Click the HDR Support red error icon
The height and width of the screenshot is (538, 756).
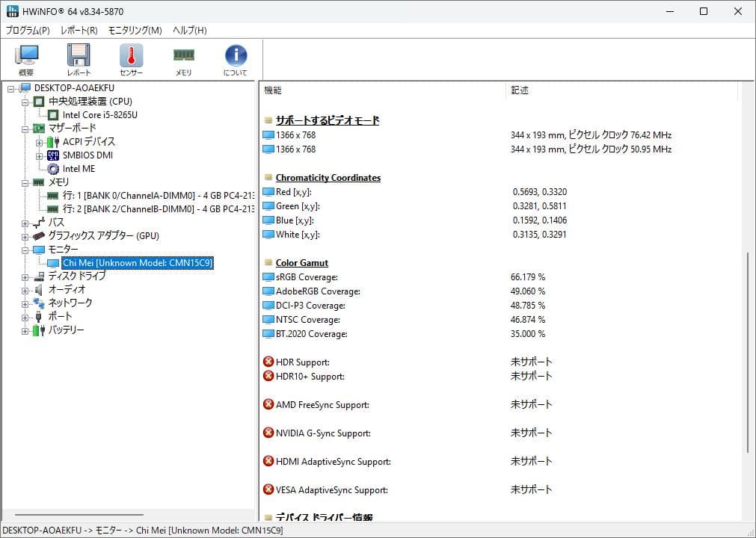pos(268,362)
